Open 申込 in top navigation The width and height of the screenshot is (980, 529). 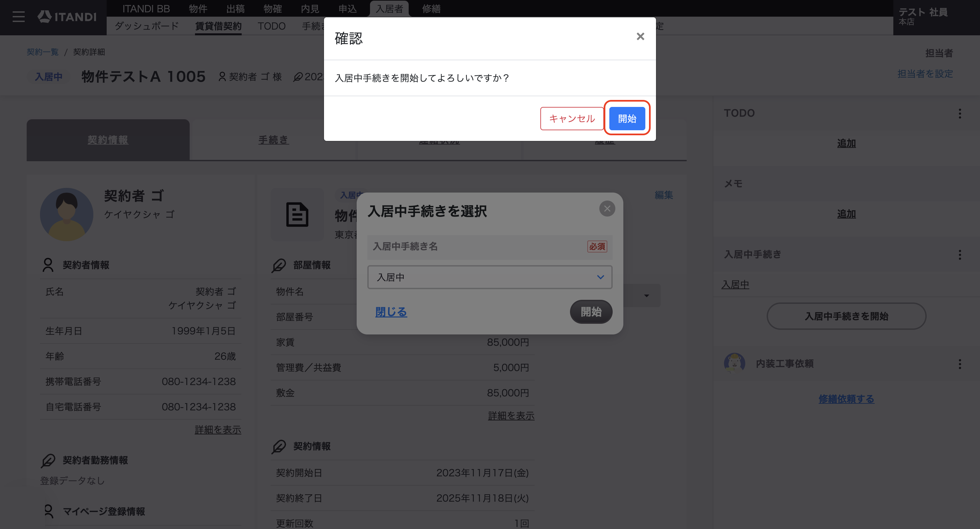coord(347,8)
